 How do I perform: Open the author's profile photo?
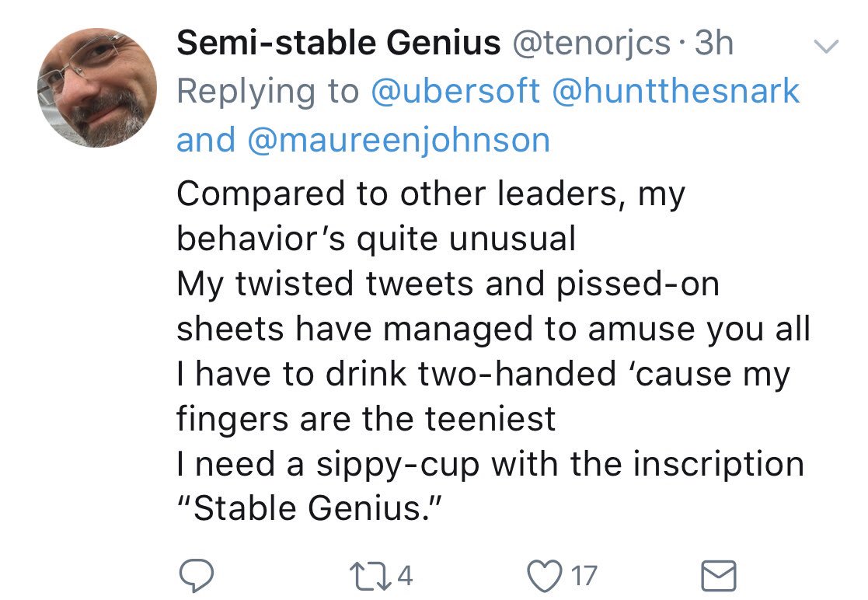[97, 88]
